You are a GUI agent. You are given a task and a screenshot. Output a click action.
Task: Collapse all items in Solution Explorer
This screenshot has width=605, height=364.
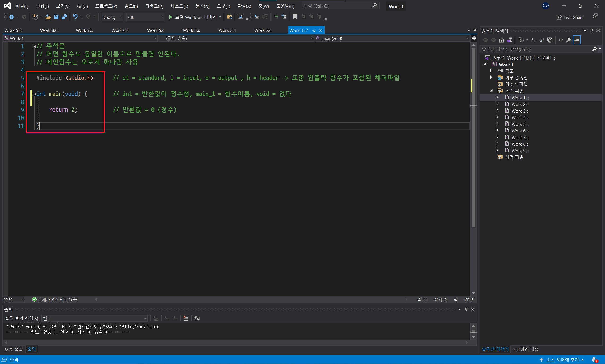tap(542, 40)
